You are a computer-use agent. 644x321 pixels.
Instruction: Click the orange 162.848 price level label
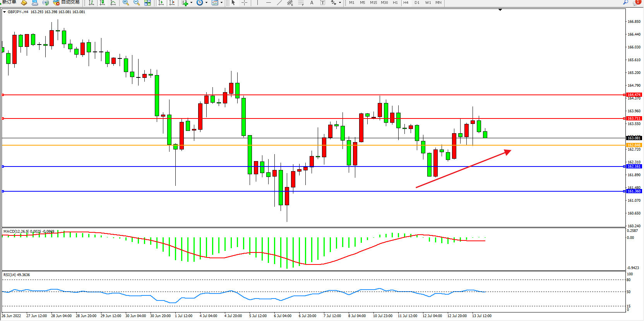pos(634,145)
